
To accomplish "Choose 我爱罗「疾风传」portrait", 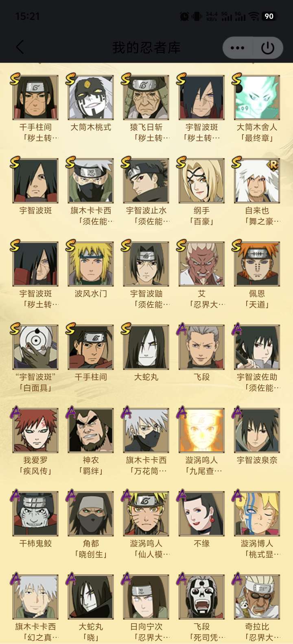I will [x=35, y=431].
